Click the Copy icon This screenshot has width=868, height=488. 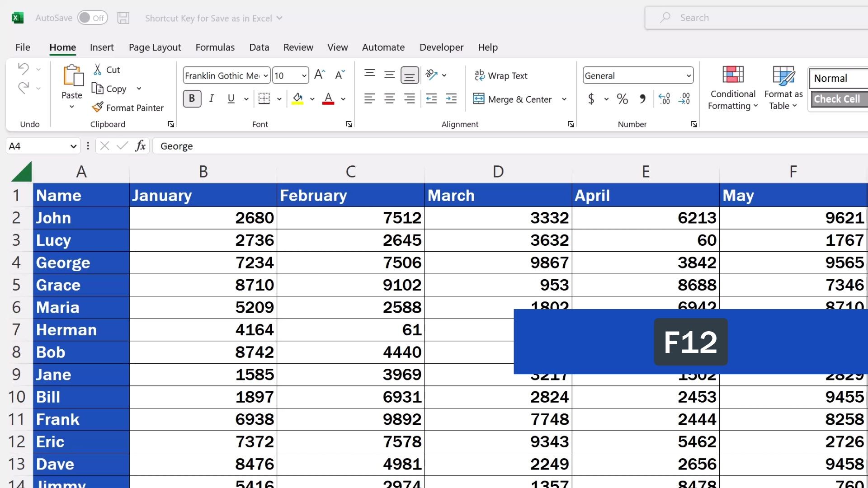click(x=98, y=89)
